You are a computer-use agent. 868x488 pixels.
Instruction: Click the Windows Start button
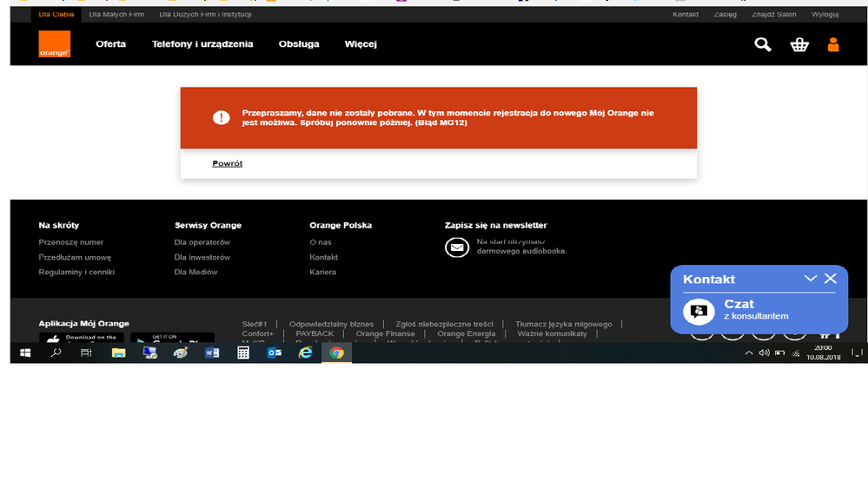(x=25, y=353)
